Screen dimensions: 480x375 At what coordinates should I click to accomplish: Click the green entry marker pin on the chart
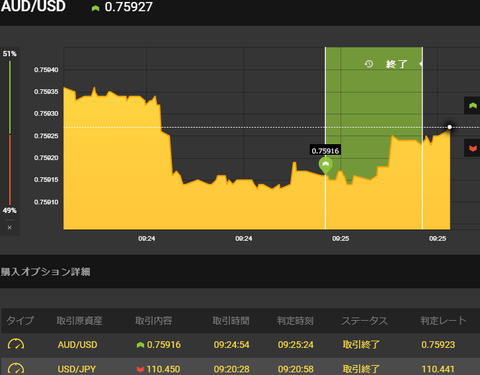coord(326,165)
